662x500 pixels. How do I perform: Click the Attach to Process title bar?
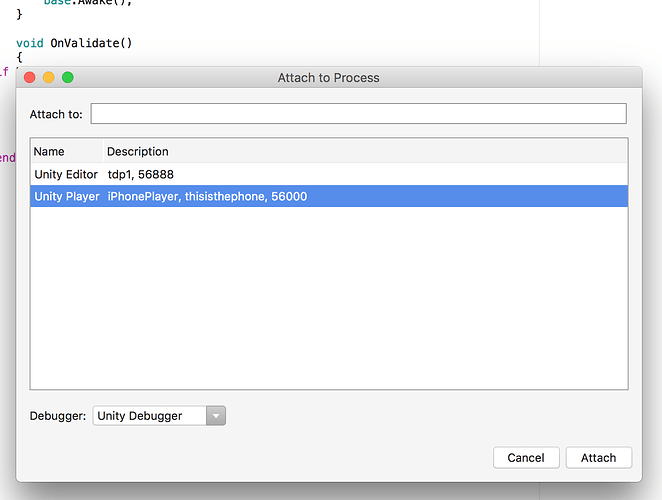(x=328, y=78)
